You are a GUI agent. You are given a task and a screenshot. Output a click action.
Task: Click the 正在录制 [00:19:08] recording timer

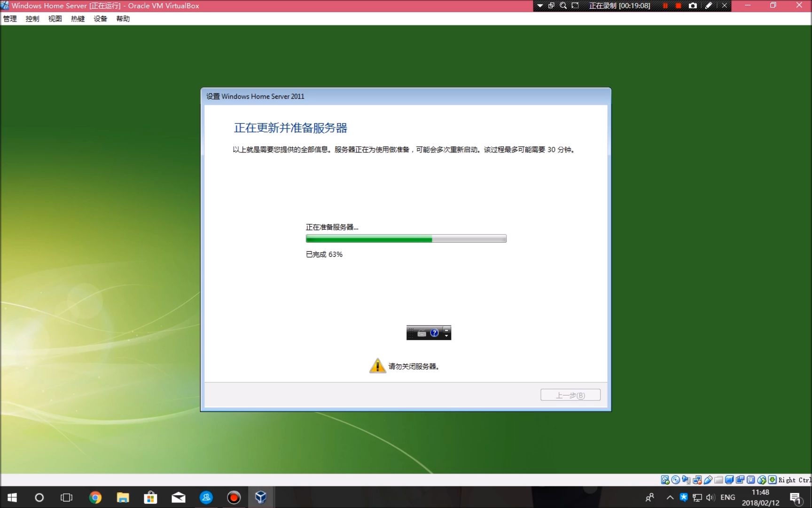click(x=619, y=6)
